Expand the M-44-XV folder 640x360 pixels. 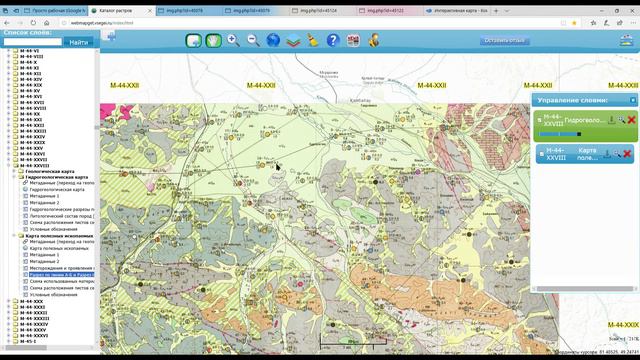9,91
